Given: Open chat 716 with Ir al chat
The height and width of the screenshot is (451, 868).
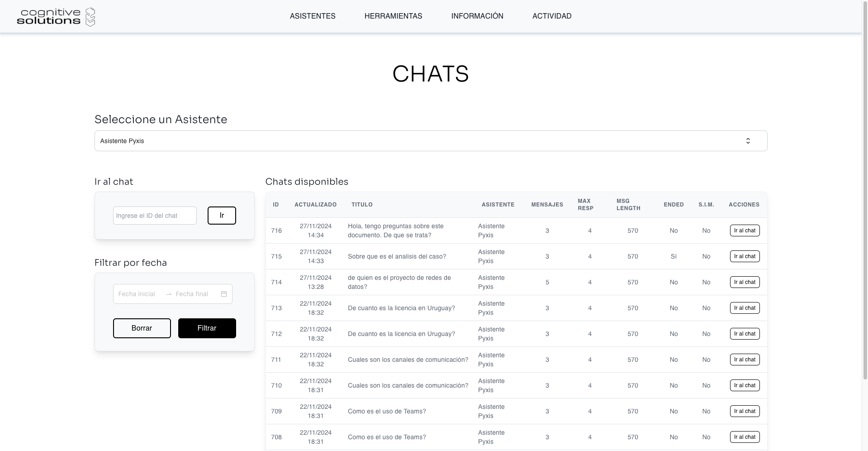Looking at the screenshot, I should point(745,230).
